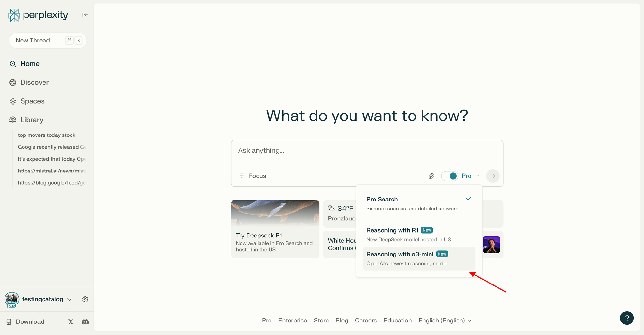
Task: Open Spaces from the sidebar
Action: point(33,101)
